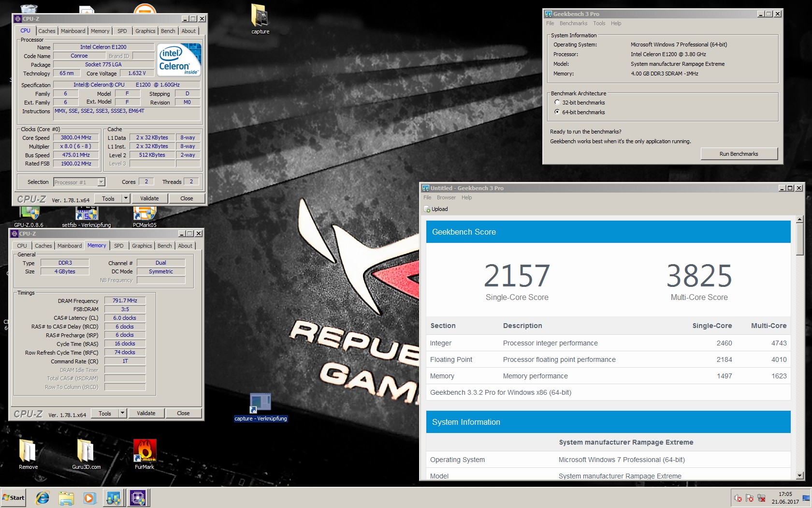The image size is (812, 508).
Task: Click Close button in top CPU-Z window
Action: pyautogui.click(x=187, y=198)
